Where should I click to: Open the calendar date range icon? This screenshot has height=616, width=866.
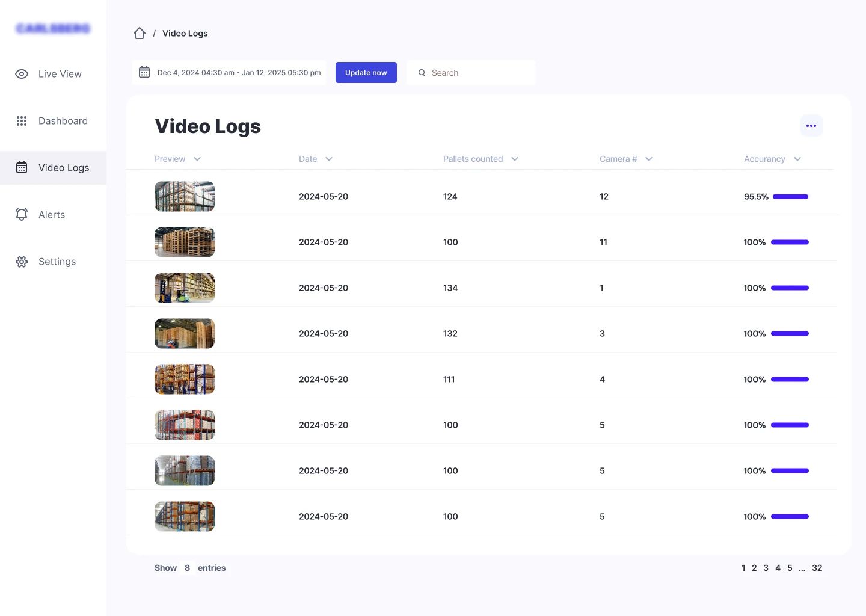pos(144,72)
